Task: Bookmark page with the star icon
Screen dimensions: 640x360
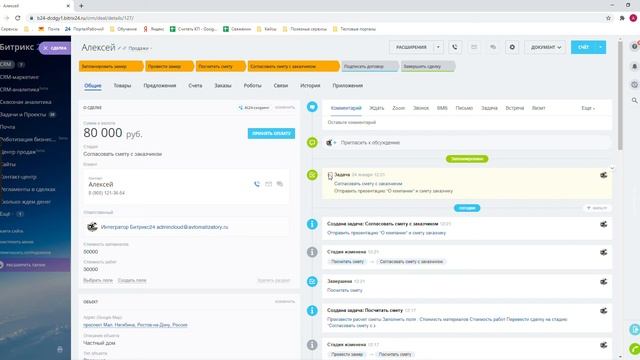Action: 608,18
